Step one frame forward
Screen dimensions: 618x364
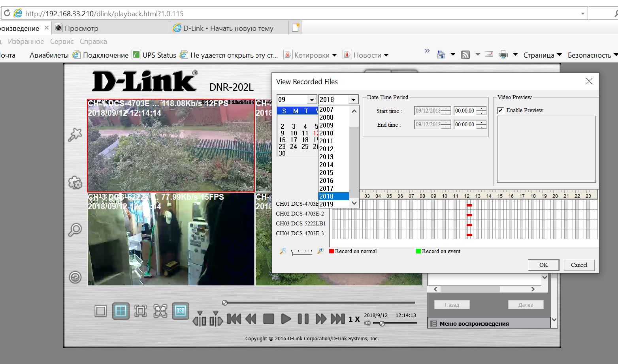click(216, 319)
